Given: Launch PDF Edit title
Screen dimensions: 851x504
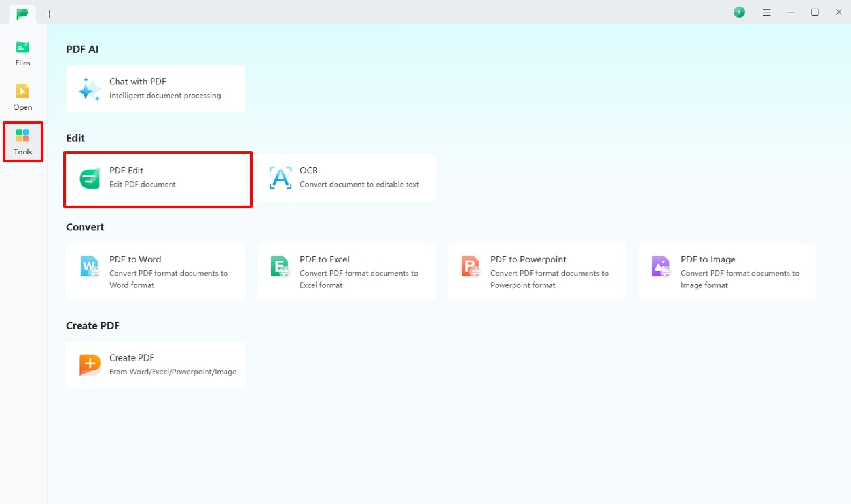Looking at the screenshot, I should (x=126, y=171).
